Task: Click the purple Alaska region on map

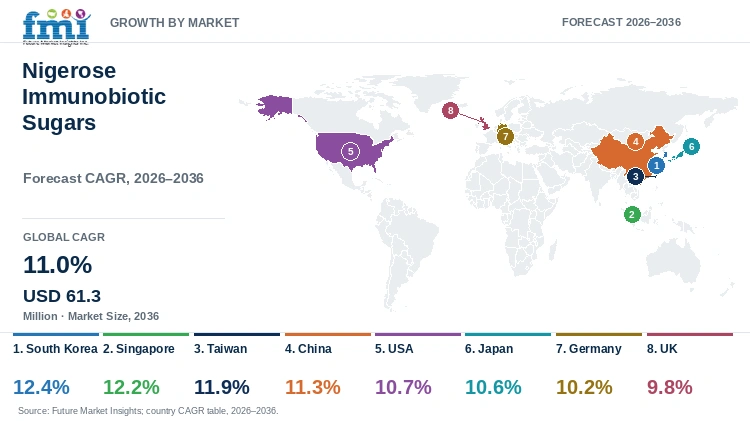Action: (x=275, y=107)
